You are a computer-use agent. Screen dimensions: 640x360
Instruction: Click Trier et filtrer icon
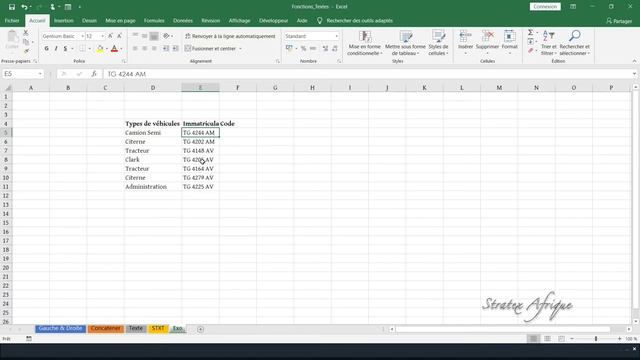549,43
